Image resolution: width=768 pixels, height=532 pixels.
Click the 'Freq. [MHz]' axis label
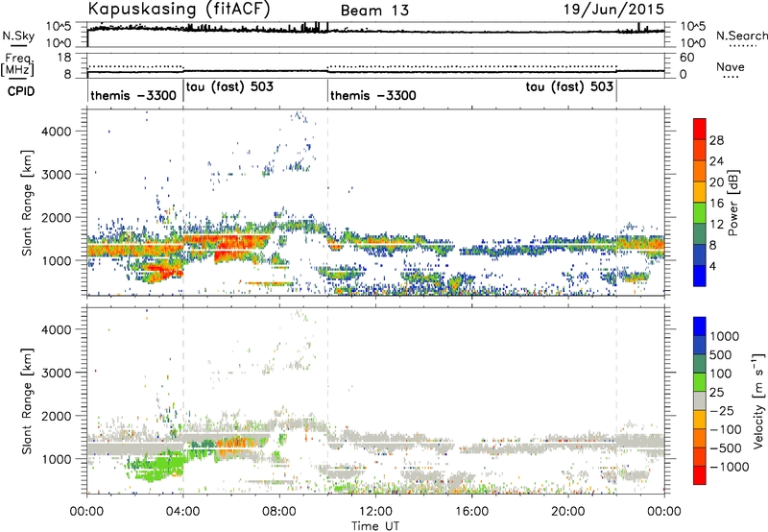17,64
